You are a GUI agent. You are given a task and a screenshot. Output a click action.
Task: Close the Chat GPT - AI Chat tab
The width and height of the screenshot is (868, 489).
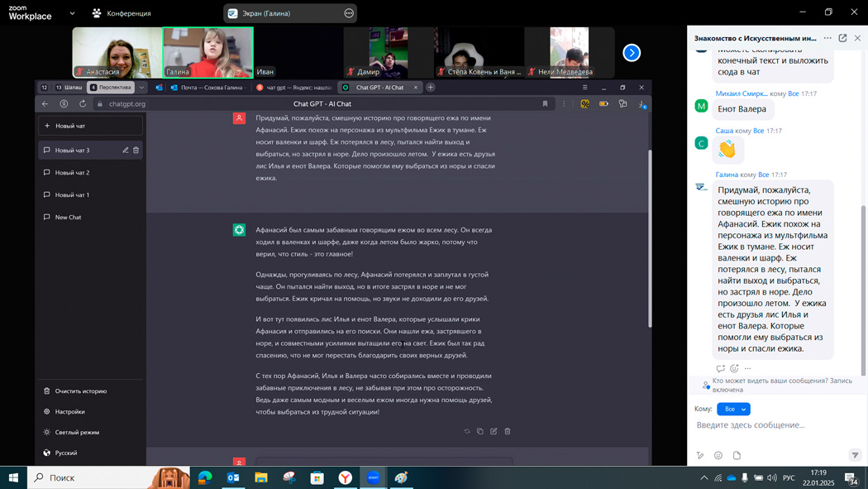point(416,88)
